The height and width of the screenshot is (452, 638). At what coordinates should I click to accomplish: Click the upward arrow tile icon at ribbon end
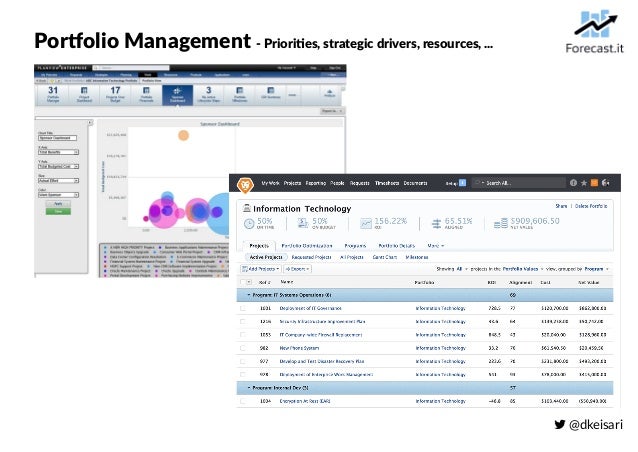(330, 92)
